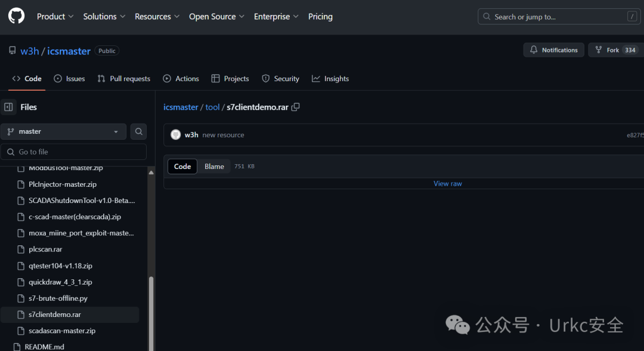The width and height of the screenshot is (644, 351).
Task: Open the Actions tab
Action: point(181,79)
